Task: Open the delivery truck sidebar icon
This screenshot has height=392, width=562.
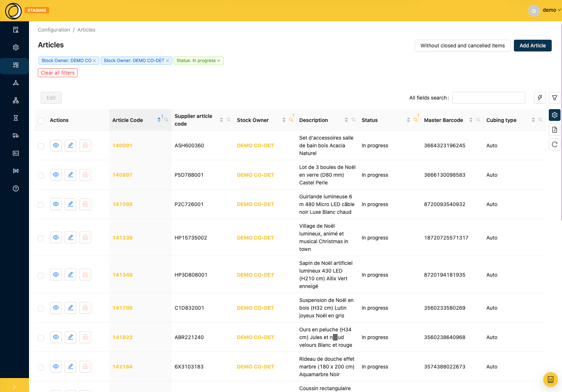Action: 16,136
